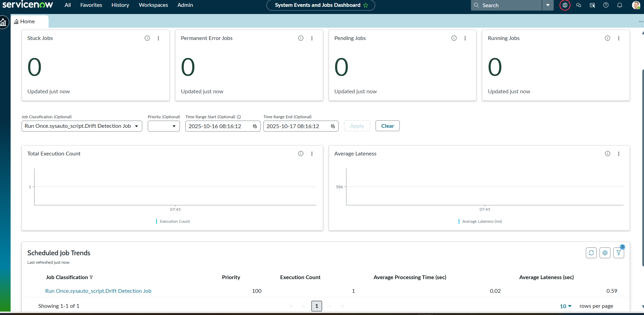Open the help question mark icon
Screen dimensions: 644x315
click(x=606, y=5)
